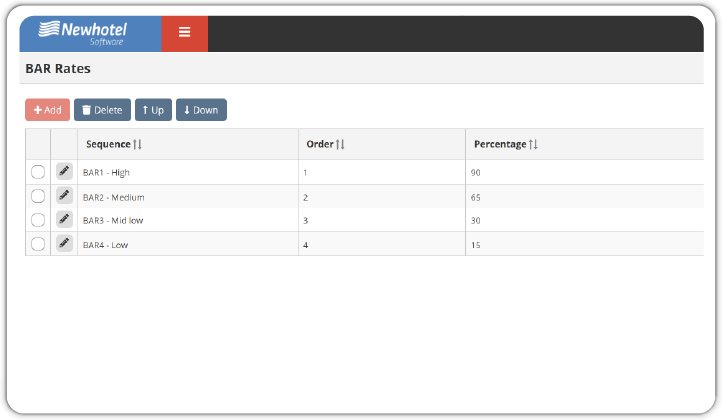Select the radio button for BAR4 - Low
722x420 pixels.
[x=38, y=244]
